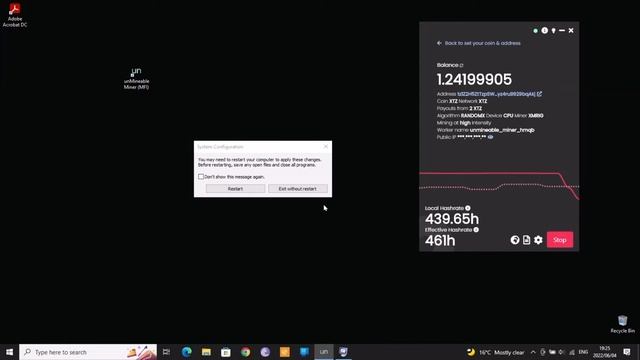Reveal the hidden public IP with the eye icon
This screenshot has height=360, width=640.
491,137
